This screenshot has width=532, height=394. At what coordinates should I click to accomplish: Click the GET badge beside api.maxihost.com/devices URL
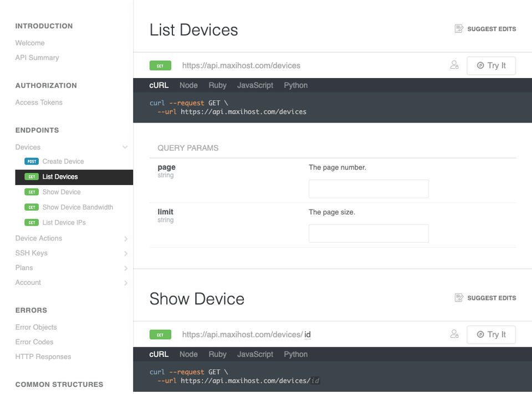pos(160,65)
